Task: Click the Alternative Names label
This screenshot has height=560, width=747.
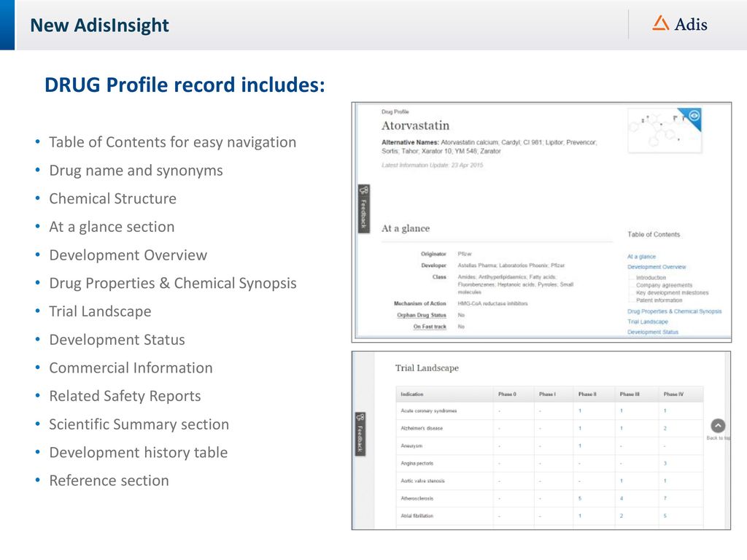Action: [410, 142]
